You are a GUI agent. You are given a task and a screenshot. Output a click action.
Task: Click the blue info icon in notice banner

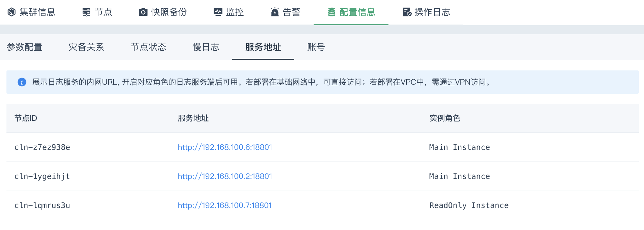pyautogui.click(x=22, y=82)
